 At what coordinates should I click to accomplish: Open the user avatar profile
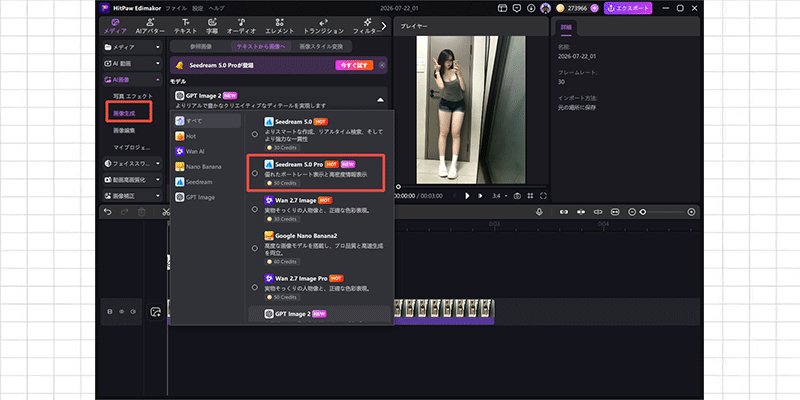[545, 8]
